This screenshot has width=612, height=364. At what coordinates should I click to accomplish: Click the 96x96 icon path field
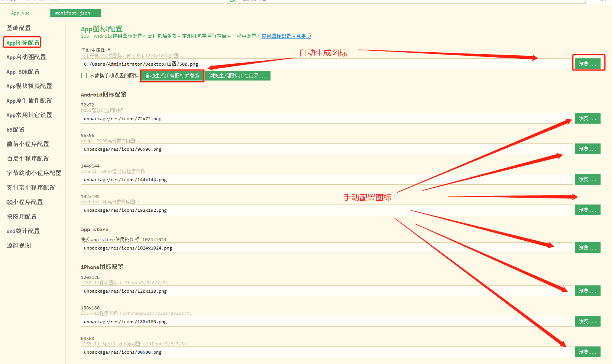pyautogui.click(x=324, y=149)
